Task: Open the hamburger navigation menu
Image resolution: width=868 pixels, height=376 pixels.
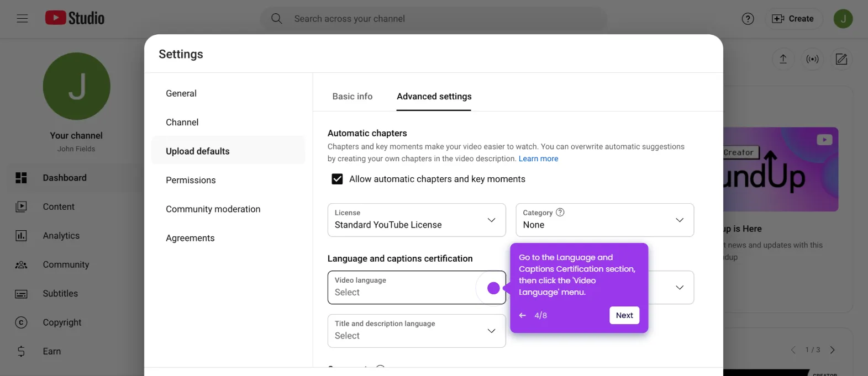Action: pyautogui.click(x=22, y=19)
